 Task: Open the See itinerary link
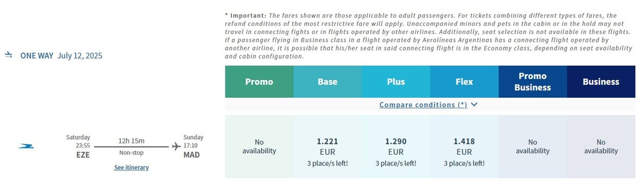pos(131,168)
